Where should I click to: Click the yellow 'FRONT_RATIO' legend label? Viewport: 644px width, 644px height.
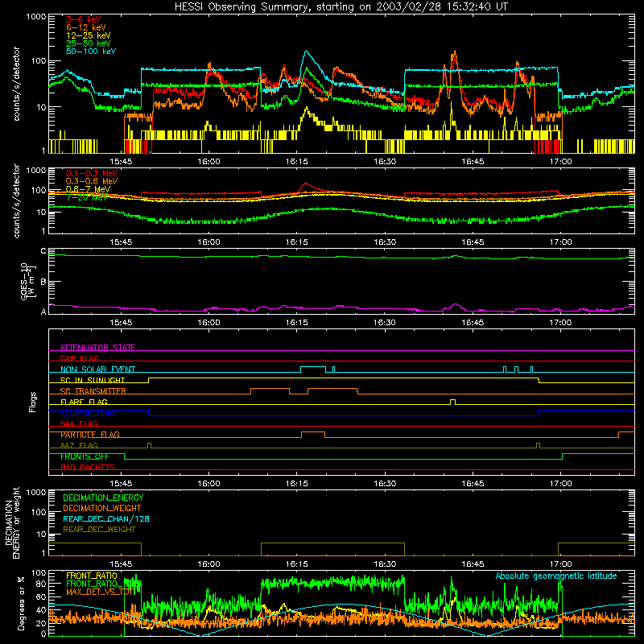click(x=92, y=576)
